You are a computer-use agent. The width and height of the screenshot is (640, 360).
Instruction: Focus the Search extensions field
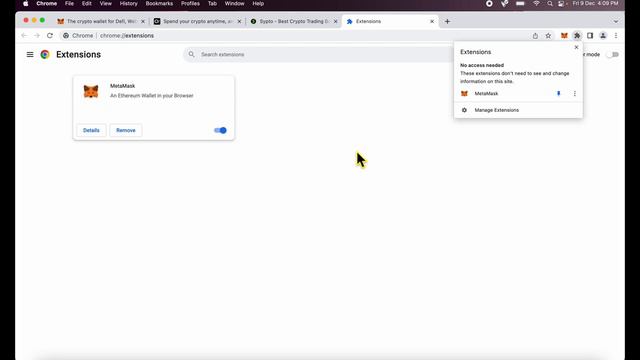318,54
